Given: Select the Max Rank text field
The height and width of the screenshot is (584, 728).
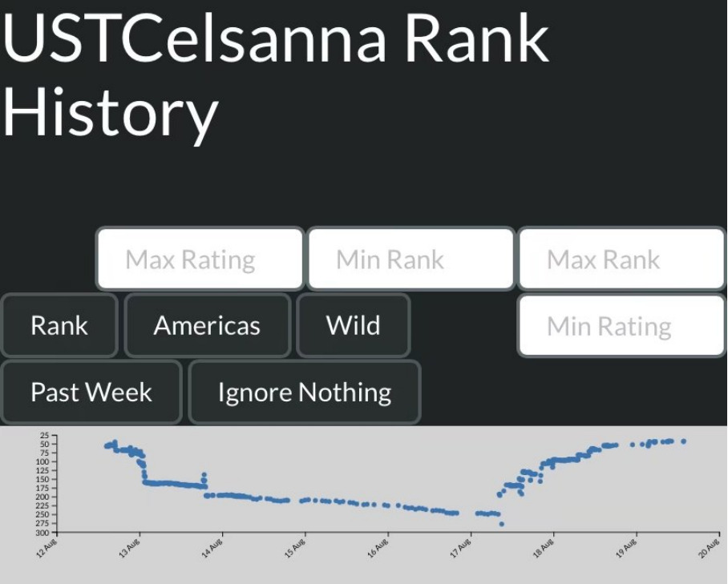Looking at the screenshot, I should pyautogui.click(x=621, y=259).
